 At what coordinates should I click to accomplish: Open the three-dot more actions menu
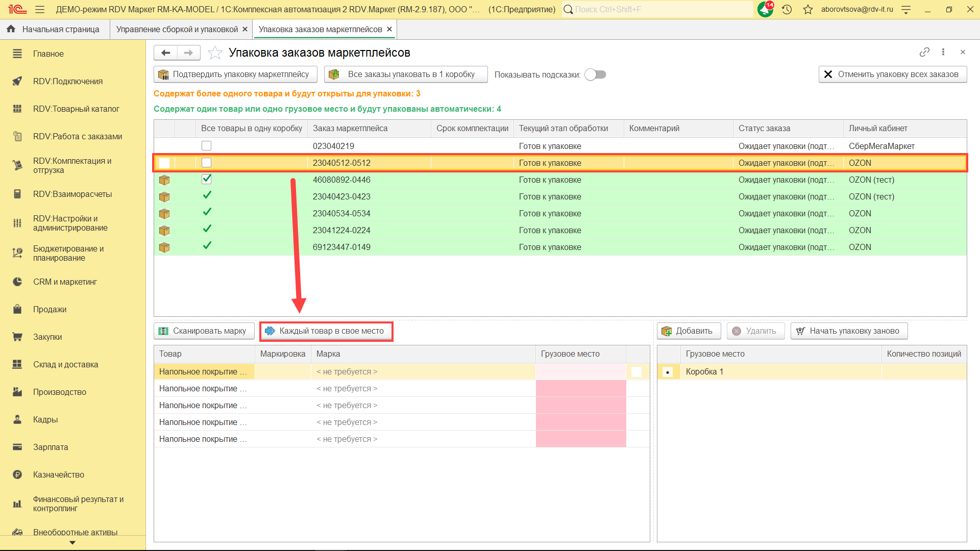point(943,52)
